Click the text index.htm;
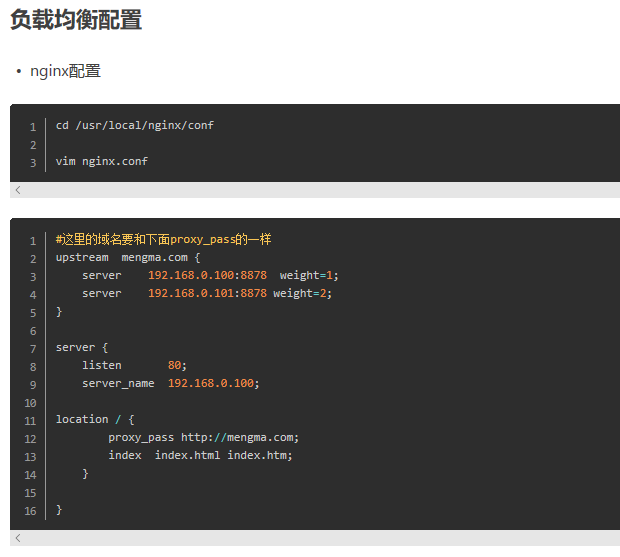 click(260, 455)
